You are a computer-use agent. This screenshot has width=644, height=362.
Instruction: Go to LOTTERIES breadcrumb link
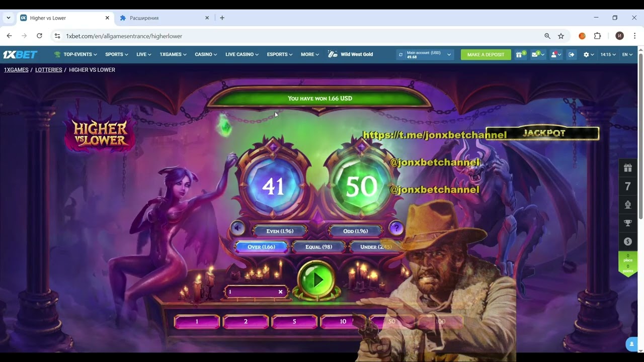[49, 70]
